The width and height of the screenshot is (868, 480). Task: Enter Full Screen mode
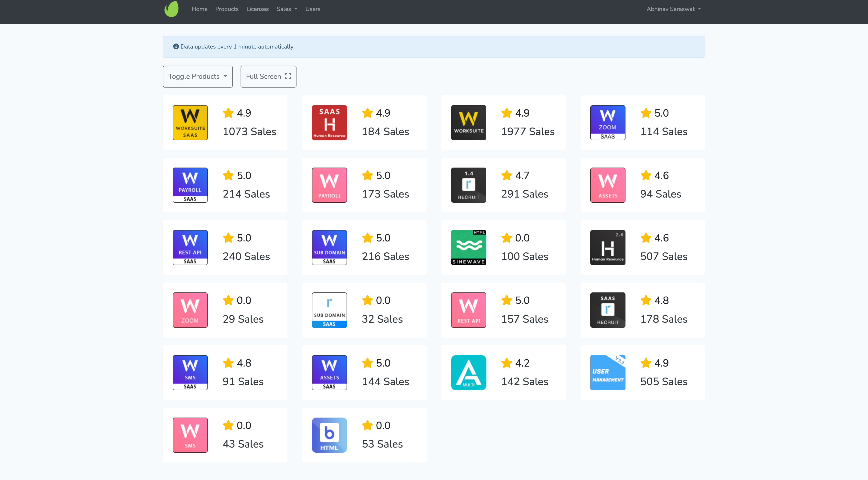point(268,76)
